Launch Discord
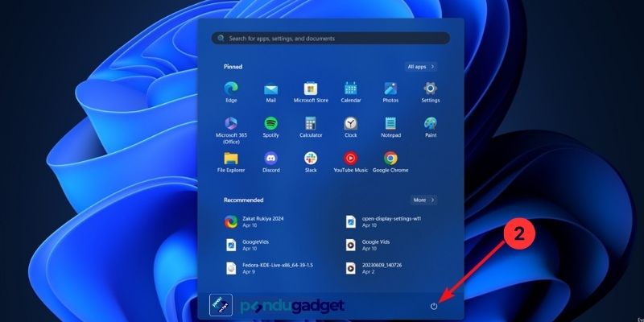Screen dimensions: 644x322 pyautogui.click(x=270, y=163)
